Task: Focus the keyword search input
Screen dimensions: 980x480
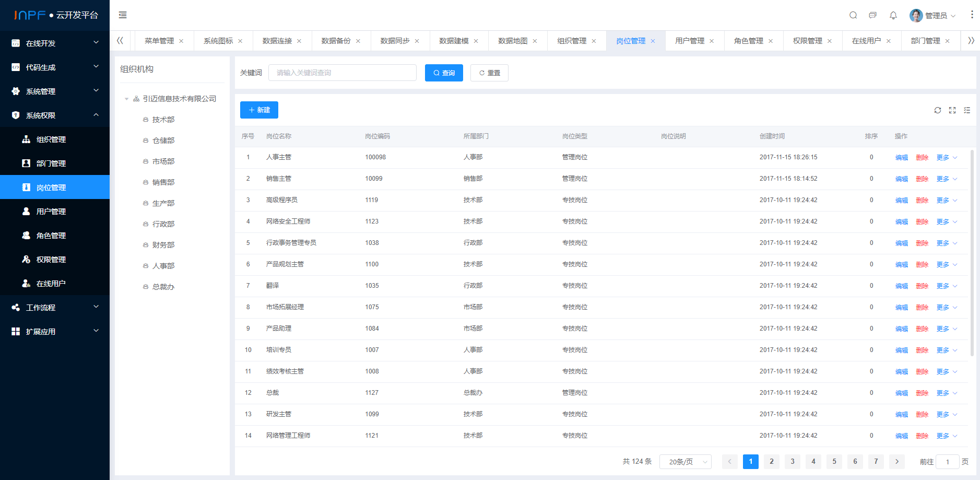Action: click(343, 73)
